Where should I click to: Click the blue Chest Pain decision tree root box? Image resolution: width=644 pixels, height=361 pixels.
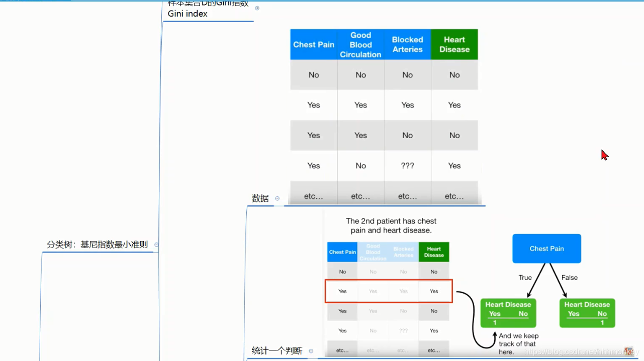pos(546,249)
